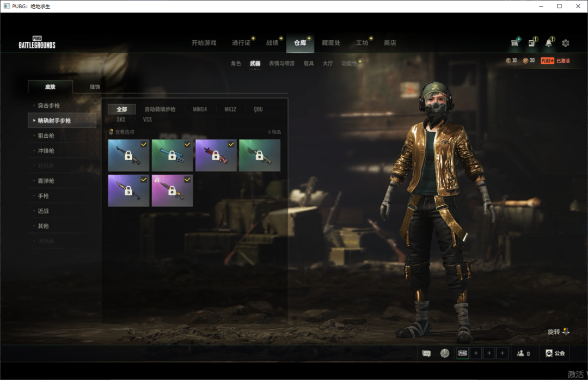Show all skins with 全部 filter
The height and width of the screenshot is (380, 588).
pos(122,109)
